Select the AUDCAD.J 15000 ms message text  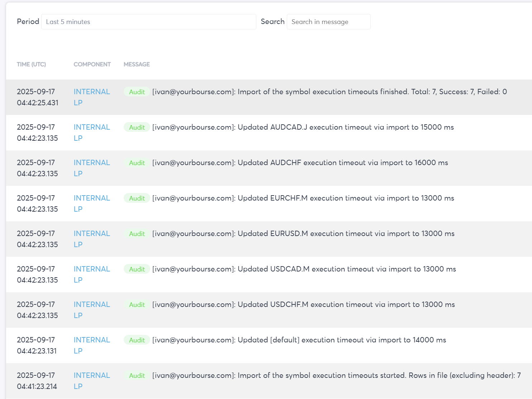303,128
